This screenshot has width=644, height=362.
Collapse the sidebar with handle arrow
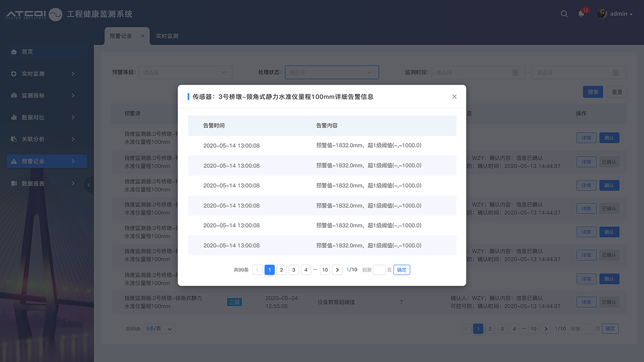(x=89, y=185)
